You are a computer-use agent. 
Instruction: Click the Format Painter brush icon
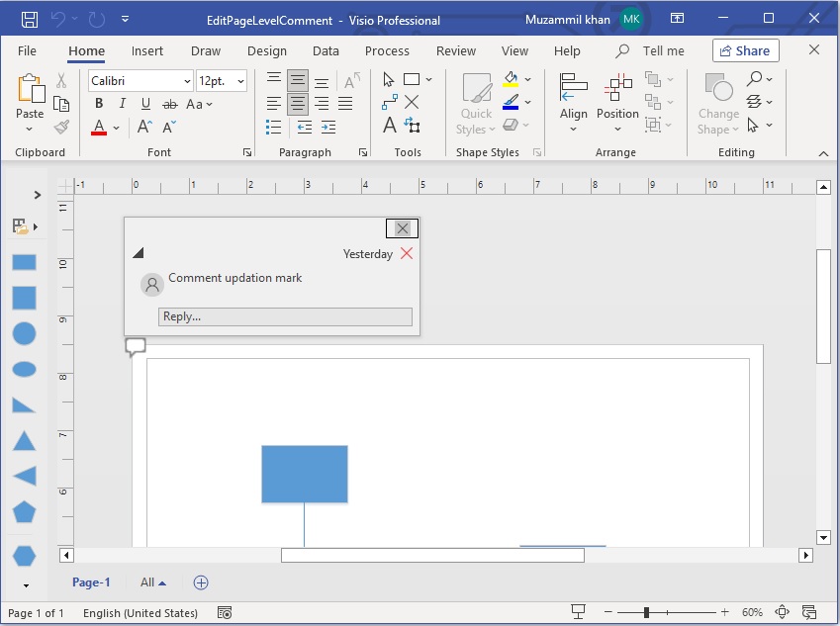(x=61, y=128)
